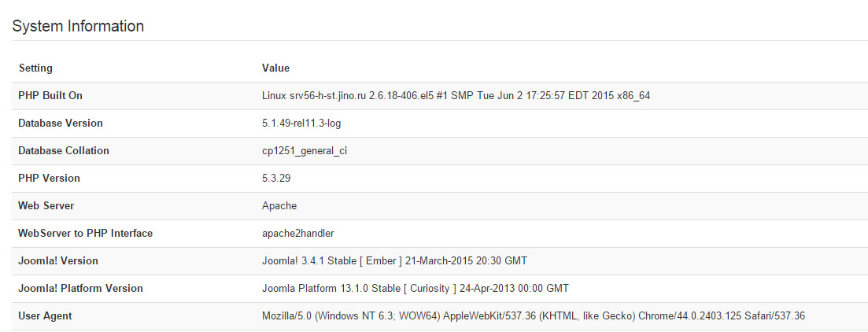The image size is (868, 332).
Task: Click the Joomla Platform 13.1.0 Stable value
Action: (x=415, y=289)
